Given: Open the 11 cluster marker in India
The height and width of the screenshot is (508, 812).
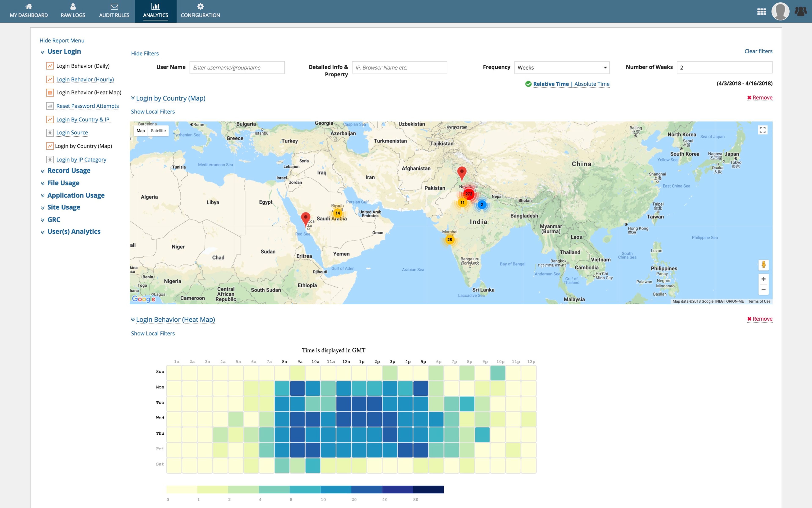Looking at the screenshot, I should coord(462,202).
